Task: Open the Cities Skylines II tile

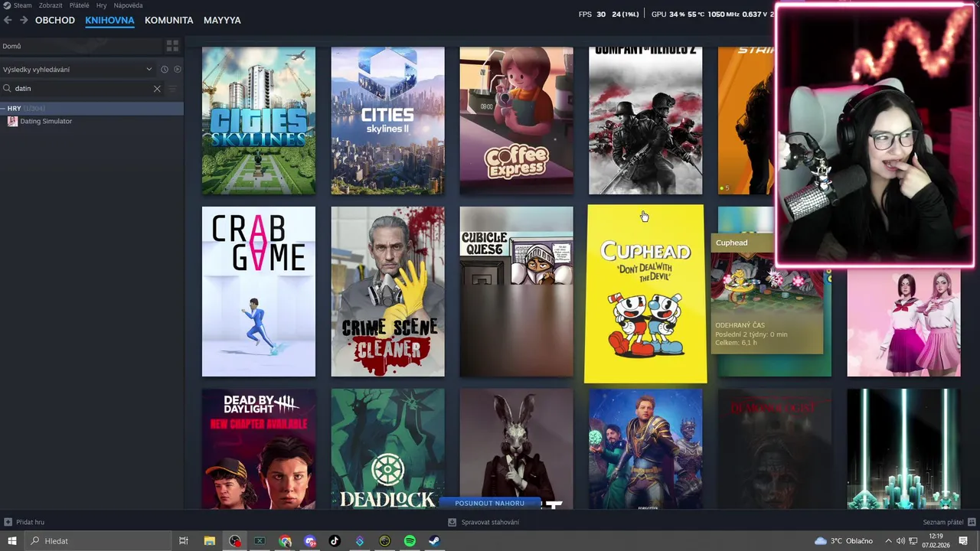Action: tap(387, 120)
